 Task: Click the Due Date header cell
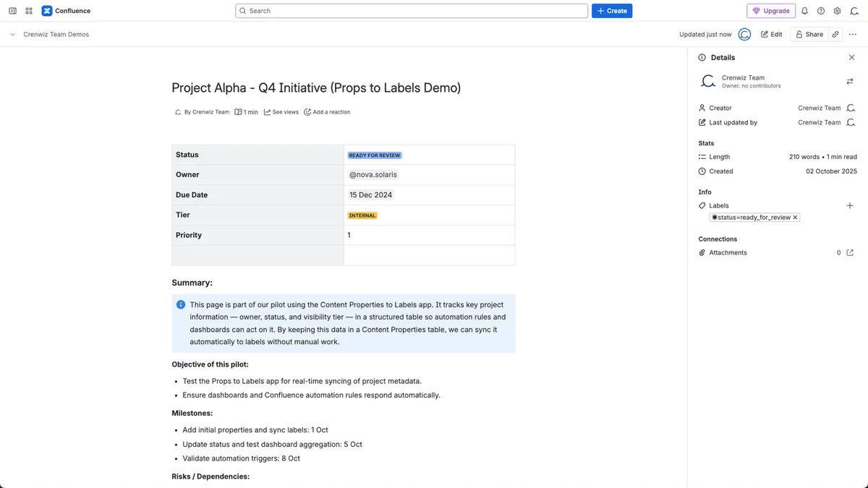click(258, 194)
